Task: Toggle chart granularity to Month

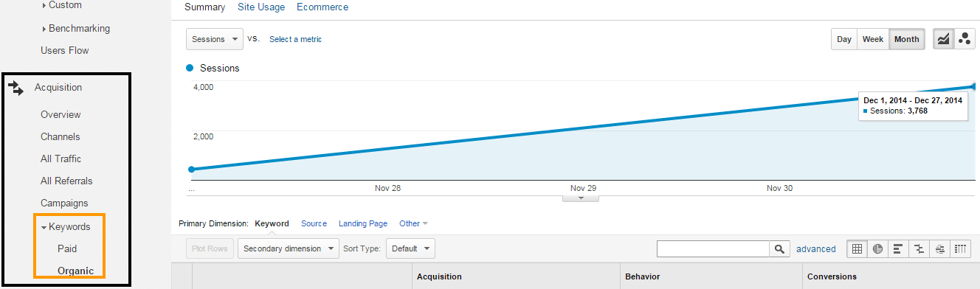Action: coord(907,40)
